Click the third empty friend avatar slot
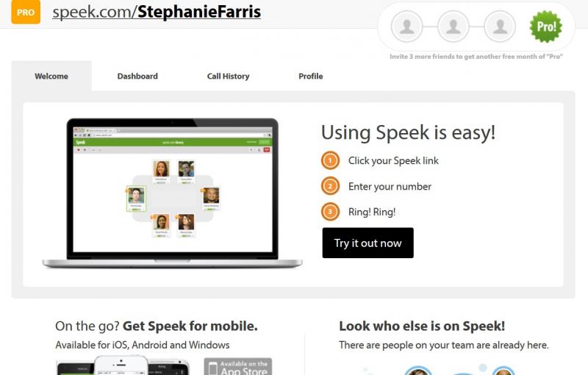 (500, 26)
